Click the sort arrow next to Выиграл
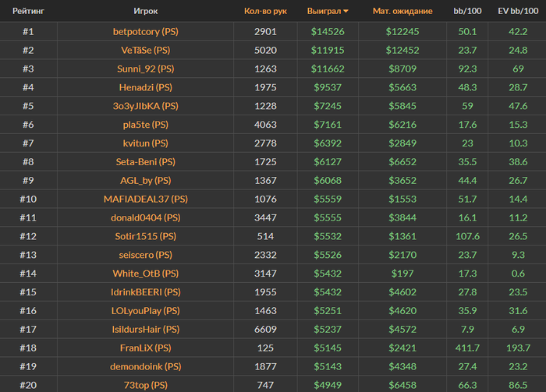Image resolution: width=546 pixels, height=392 pixels. point(346,12)
